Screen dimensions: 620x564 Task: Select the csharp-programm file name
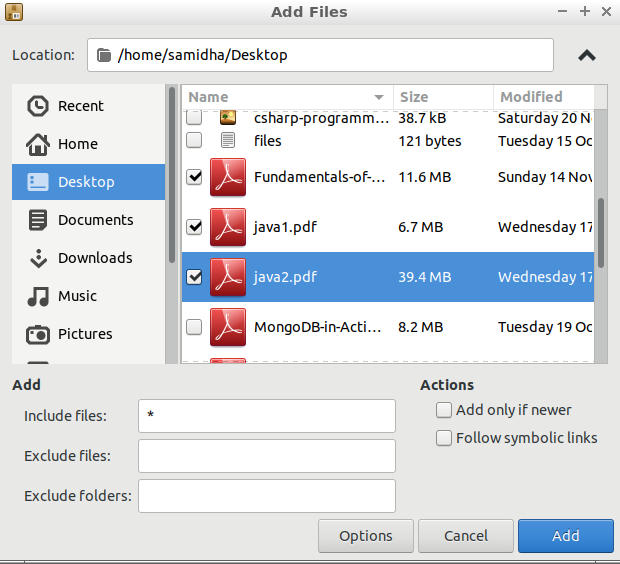321,118
